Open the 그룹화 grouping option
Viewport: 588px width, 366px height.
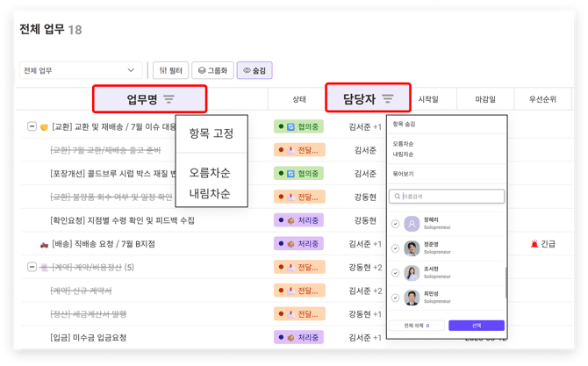[x=212, y=70]
